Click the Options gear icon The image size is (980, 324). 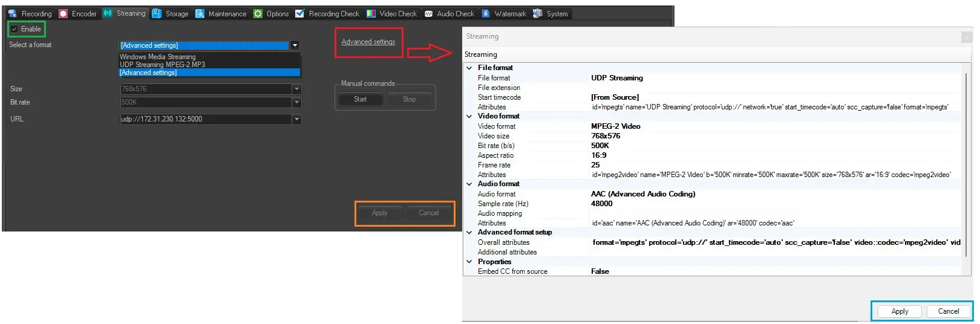click(x=258, y=13)
